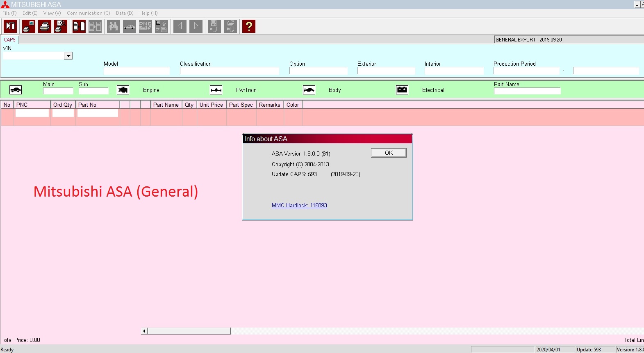The width and height of the screenshot is (644, 353).
Task: Click the Production Period start field
Action: (526, 71)
